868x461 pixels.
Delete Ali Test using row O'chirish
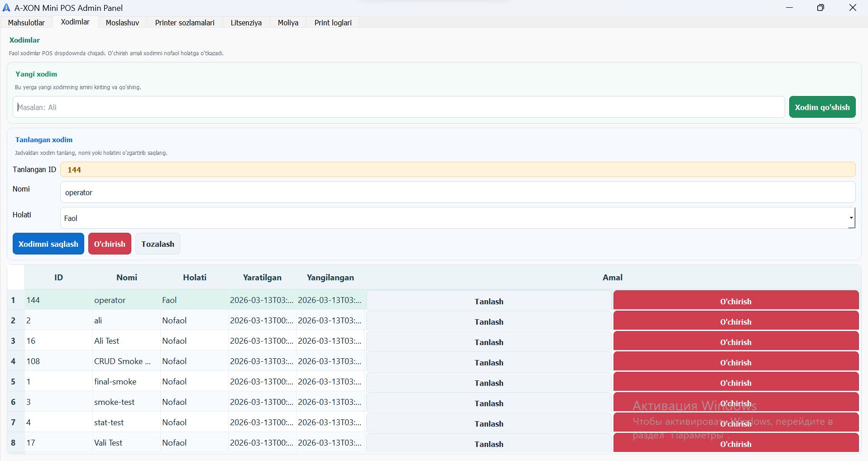coord(735,342)
